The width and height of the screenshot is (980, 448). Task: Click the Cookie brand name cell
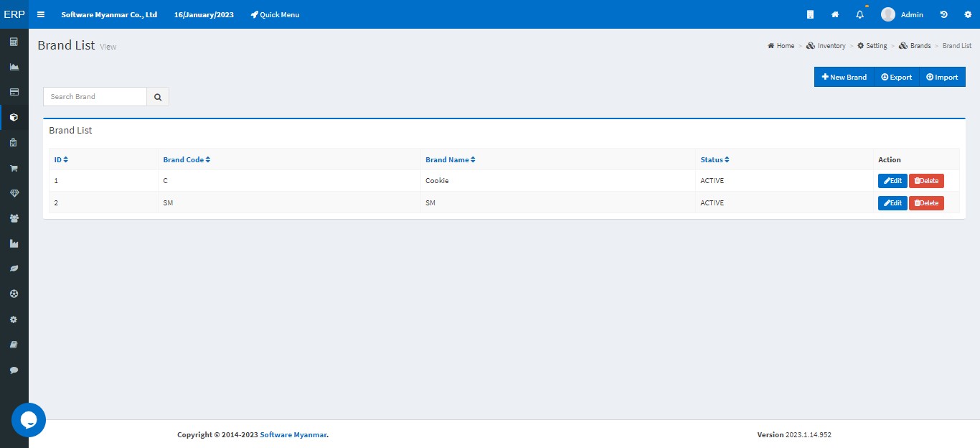click(x=437, y=181)
